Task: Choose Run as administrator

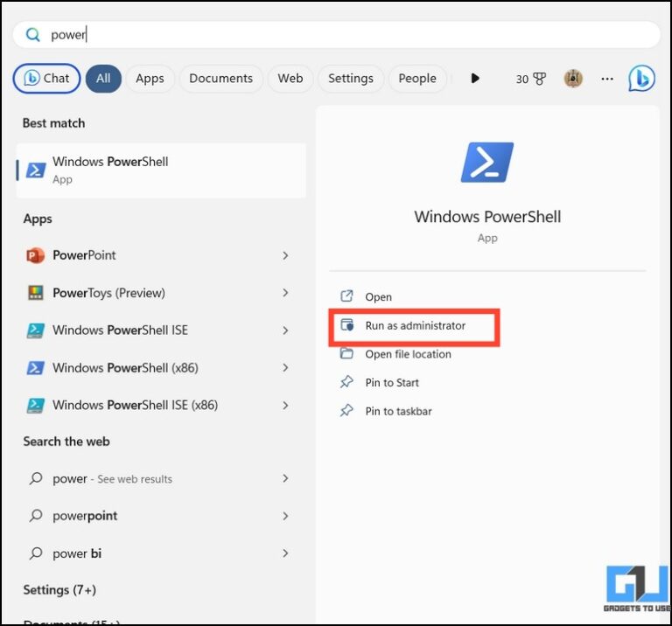Action: click(x=416, y=326)
